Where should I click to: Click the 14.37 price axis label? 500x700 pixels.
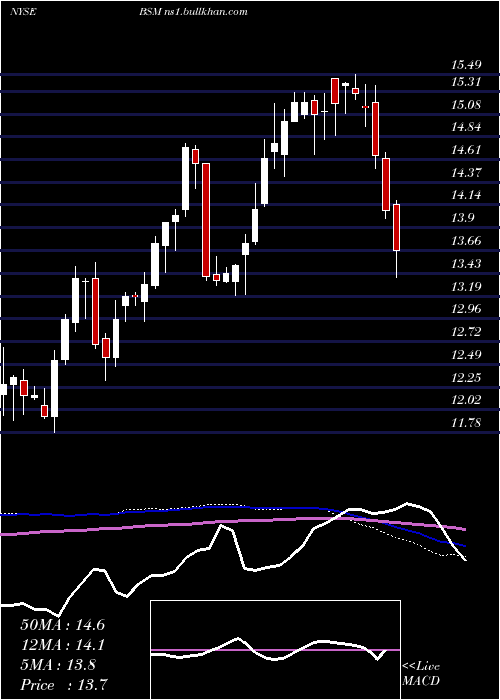[466, 173]
